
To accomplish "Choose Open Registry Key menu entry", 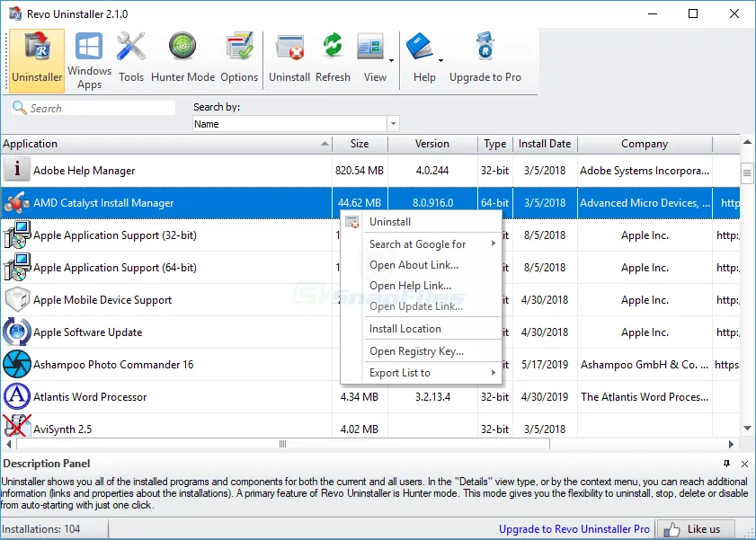I will pos(422,351).
